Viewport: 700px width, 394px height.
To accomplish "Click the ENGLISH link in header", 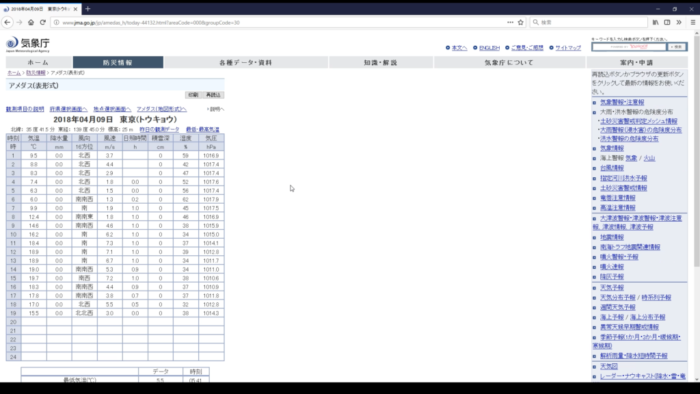I will [x=489, y=48].
